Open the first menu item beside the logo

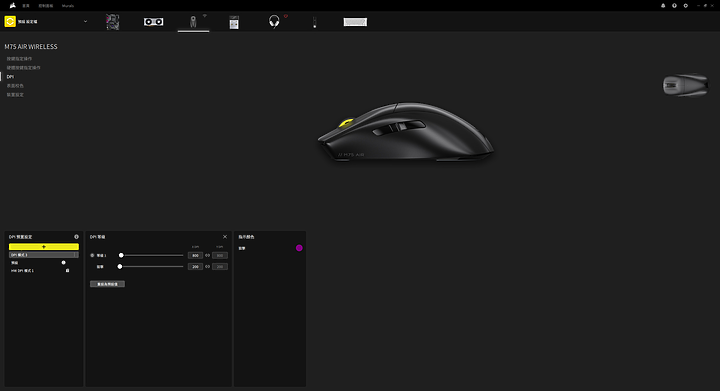pos(26,6)
